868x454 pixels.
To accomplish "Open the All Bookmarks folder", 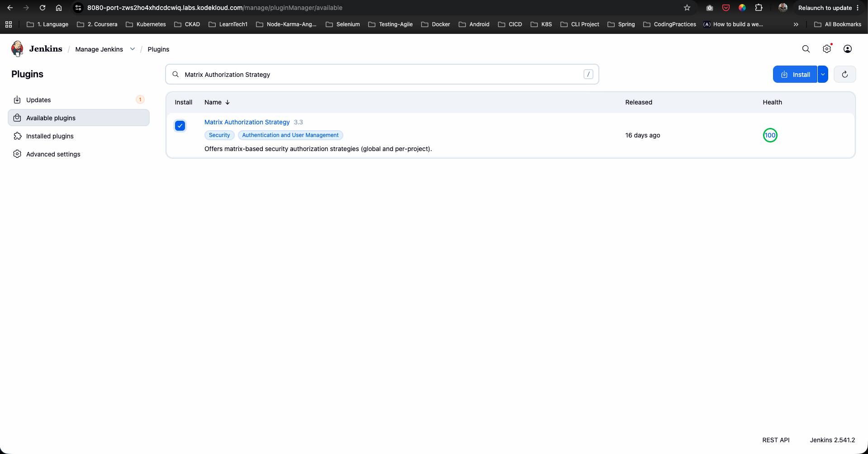I will [838, 24].
